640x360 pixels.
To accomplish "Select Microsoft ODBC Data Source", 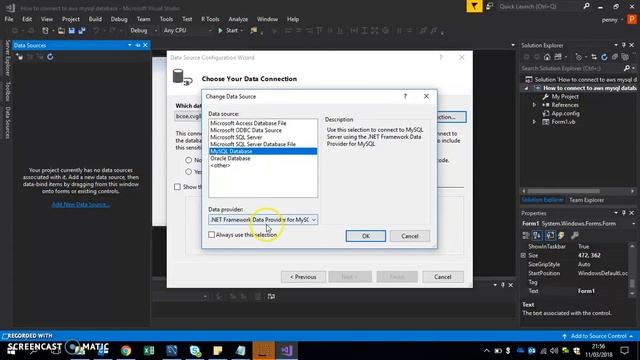I will [x=246, y=130].
